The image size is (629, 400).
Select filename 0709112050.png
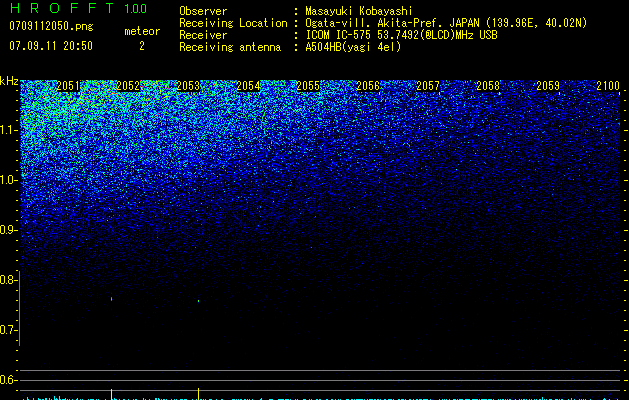[51, 26]
